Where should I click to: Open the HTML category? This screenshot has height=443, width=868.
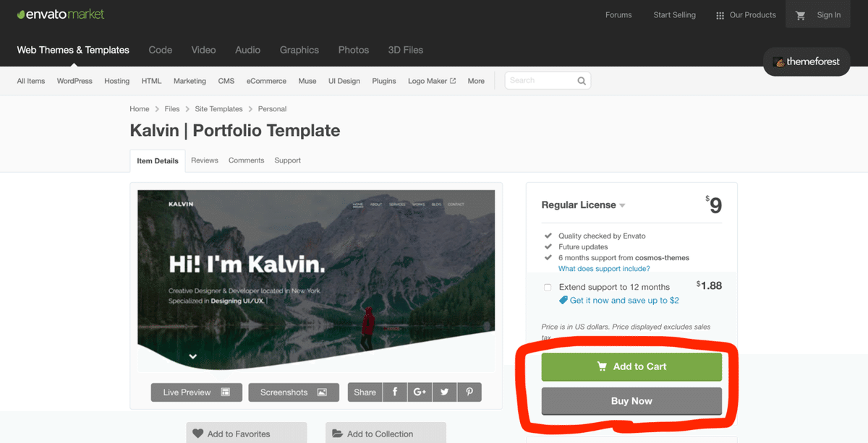[x=152, y=81]
